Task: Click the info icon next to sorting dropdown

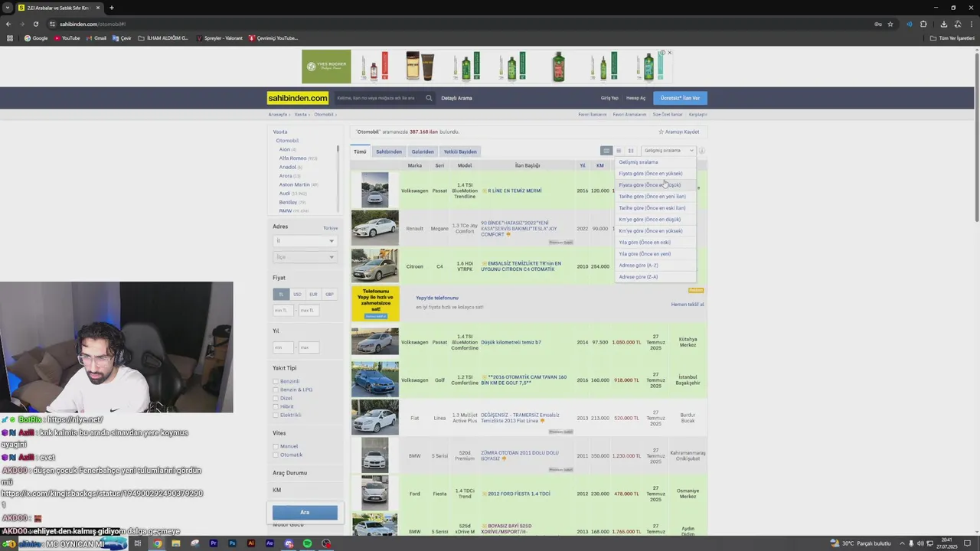Action: pyautogui.click(x=701, y=151)
